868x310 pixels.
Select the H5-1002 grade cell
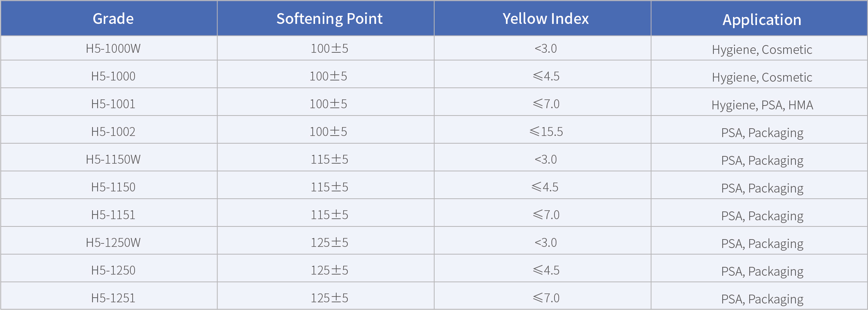[113, 132]
